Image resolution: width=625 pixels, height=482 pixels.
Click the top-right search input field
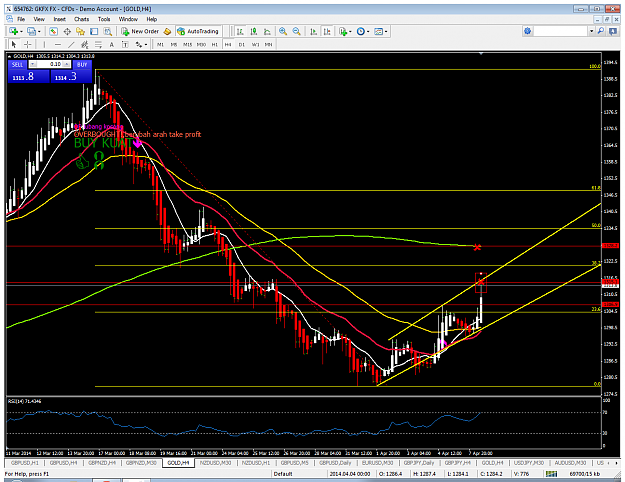coord(560,31)
